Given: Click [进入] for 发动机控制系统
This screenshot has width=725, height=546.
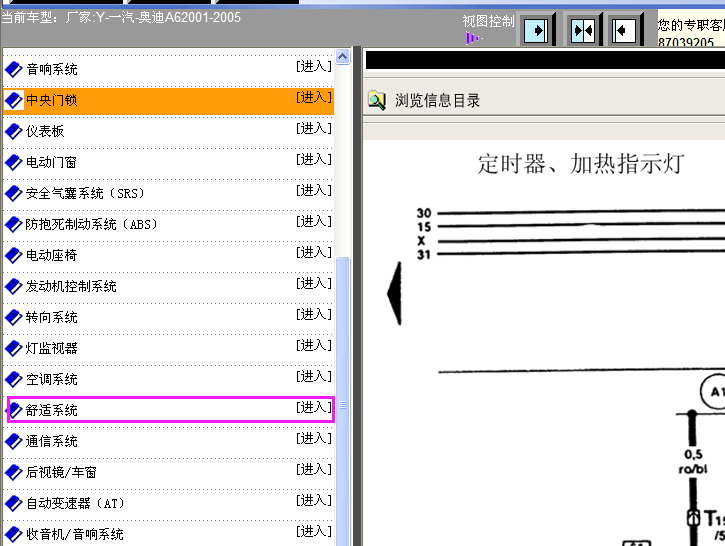Looking at the screenshot, I should (314, 283).
